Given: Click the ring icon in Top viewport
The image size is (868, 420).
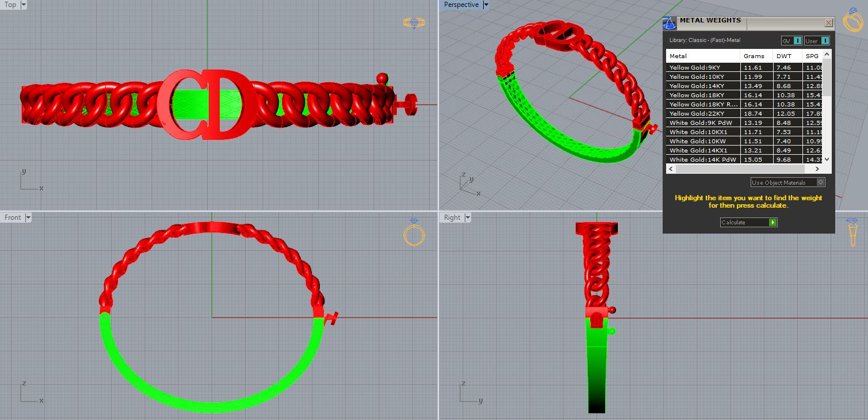Looking at the screenshot, I should click(414, 23).
